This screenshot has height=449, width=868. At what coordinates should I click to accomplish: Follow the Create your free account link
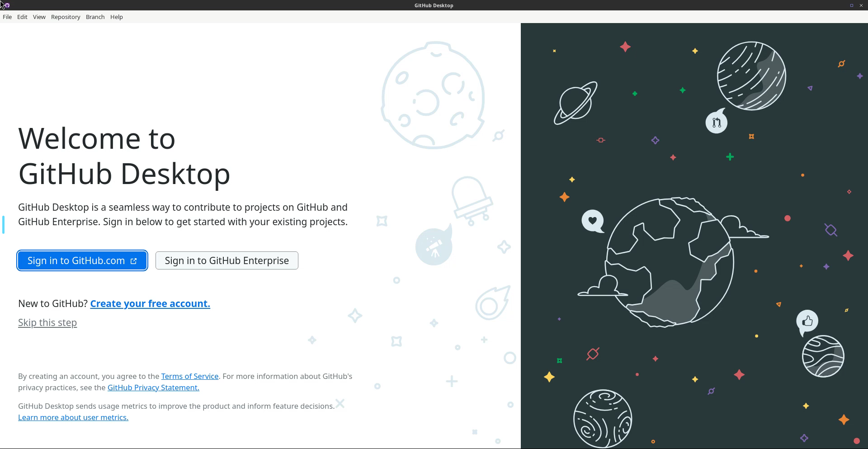click(x=150, y=303)
